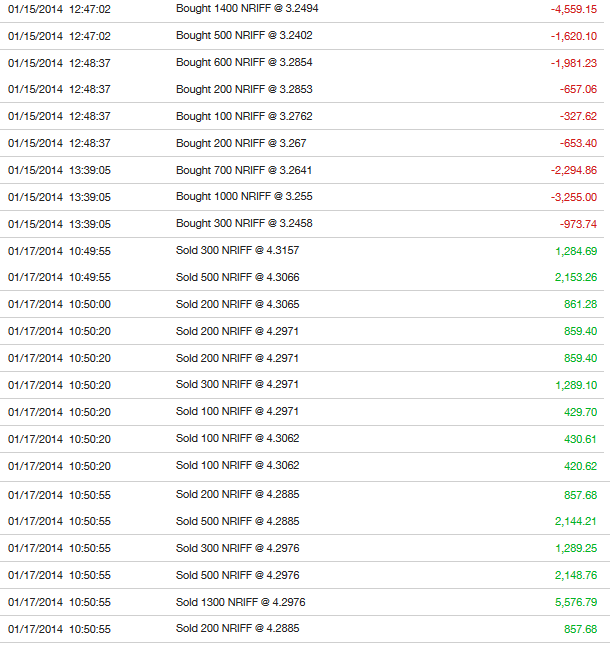This screenshot has height=653, width=613.
Task: Select the -657.06 red amount
Action: pos(579,89)
